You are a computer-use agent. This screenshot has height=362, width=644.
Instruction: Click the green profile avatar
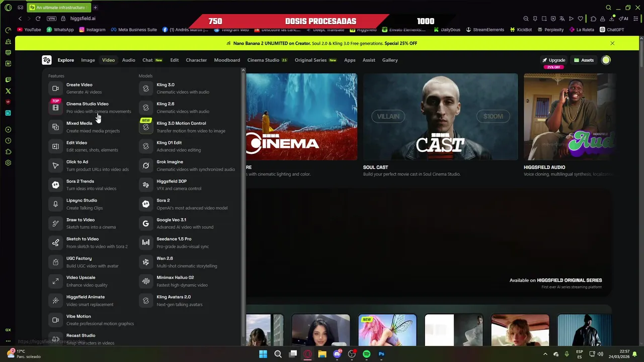coord(606,60)
